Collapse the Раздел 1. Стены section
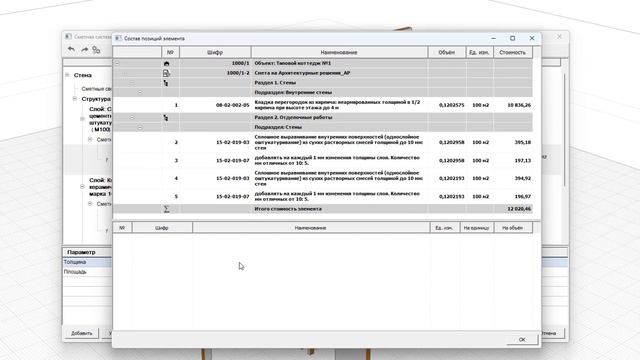This screenshot has width=640, height=360. 132,83
